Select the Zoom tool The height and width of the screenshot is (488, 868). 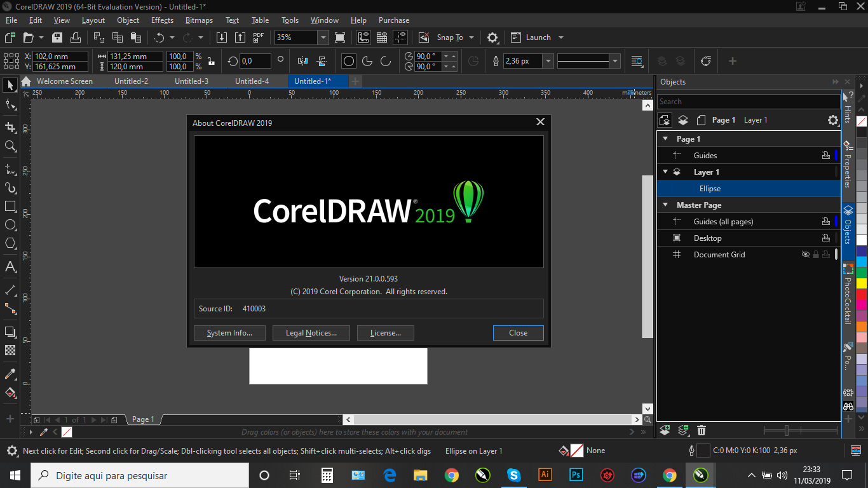click(x=10, y=146)
